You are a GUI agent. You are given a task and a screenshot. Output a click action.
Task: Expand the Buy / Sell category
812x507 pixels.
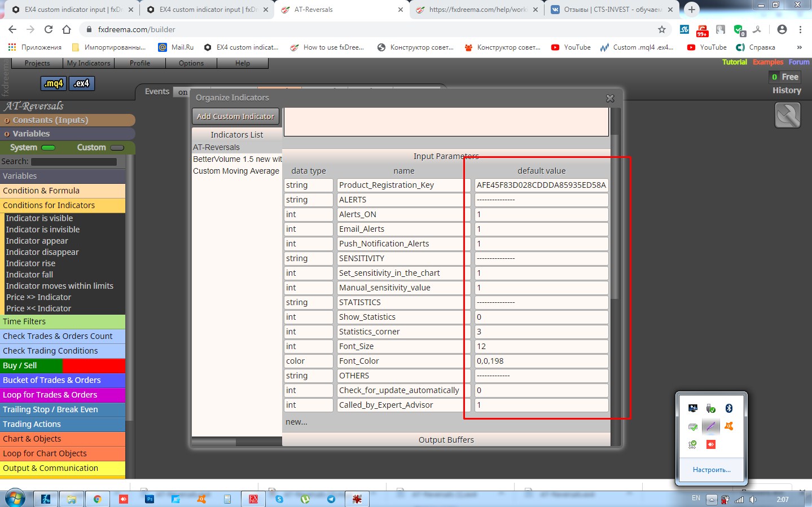point(63,365)
